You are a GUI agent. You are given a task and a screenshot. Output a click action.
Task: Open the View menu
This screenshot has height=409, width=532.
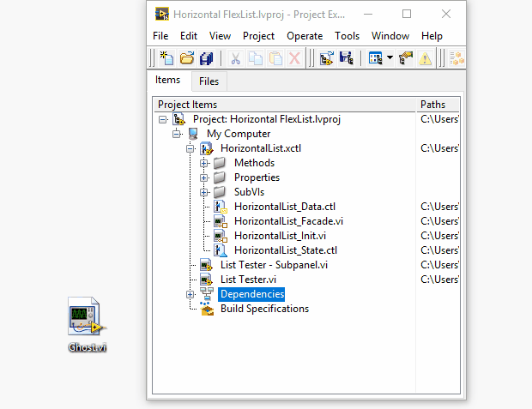pos(220,36)
